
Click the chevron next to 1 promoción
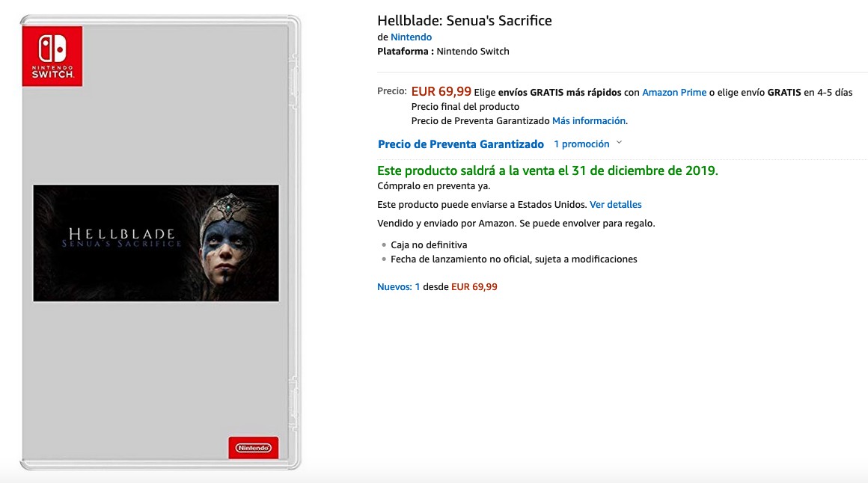(x=619, y=143)
